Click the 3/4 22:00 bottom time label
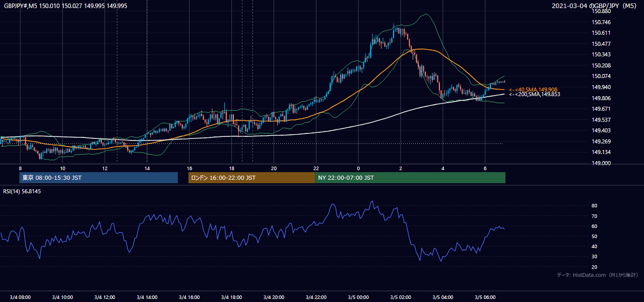This screenshot has width=644, height=302. [316, 297]
